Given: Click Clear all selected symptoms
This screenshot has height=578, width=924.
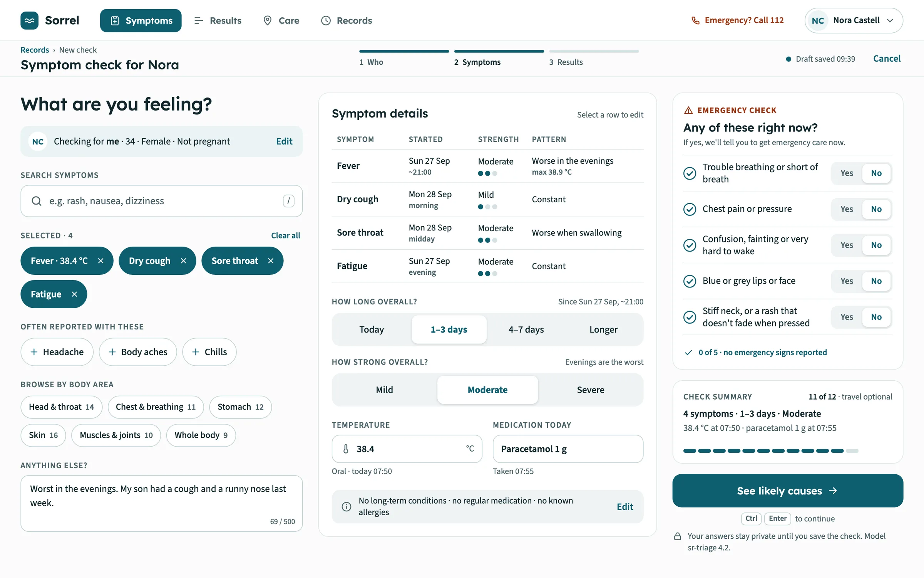Looking at the screenshot, I should pos(285,235).
